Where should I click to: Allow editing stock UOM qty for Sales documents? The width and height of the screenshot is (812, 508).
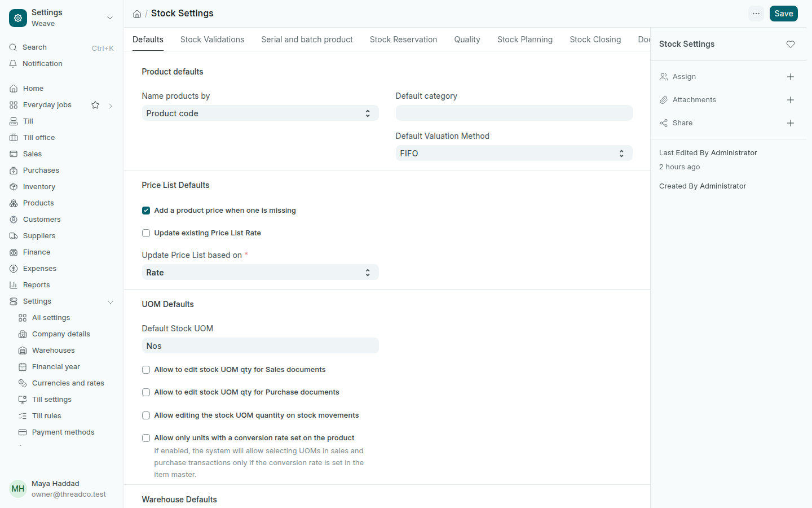pos(146,370)
